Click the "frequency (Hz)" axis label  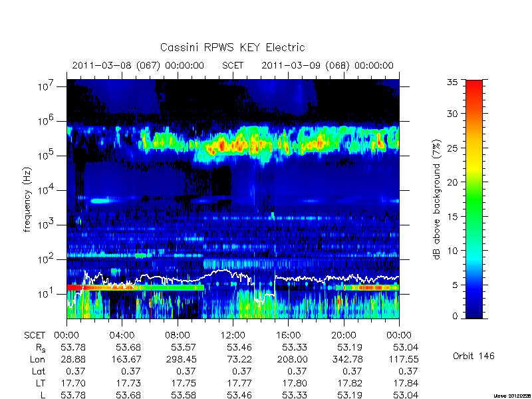27,199
